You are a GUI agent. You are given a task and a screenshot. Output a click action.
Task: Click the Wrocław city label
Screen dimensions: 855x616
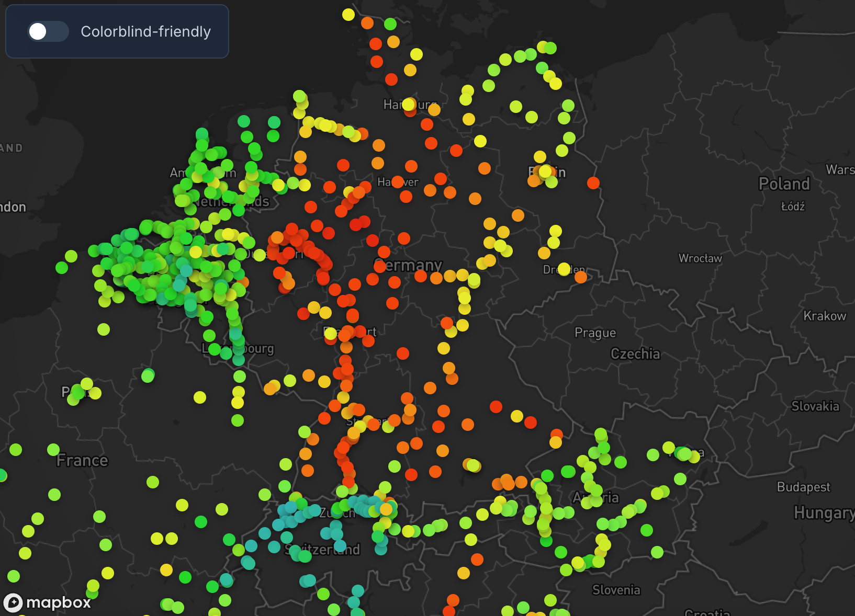point(700,258)
